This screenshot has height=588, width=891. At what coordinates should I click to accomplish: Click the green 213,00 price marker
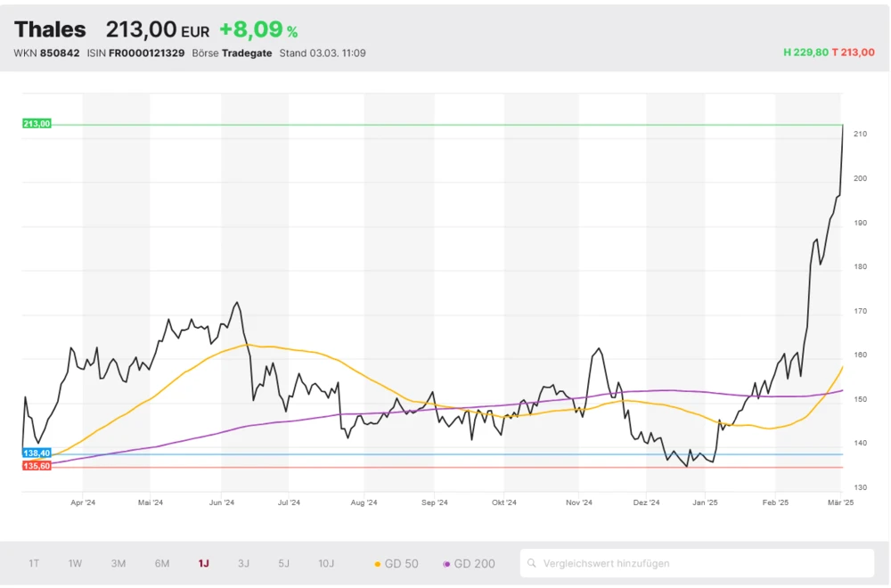tap(37, 124)
